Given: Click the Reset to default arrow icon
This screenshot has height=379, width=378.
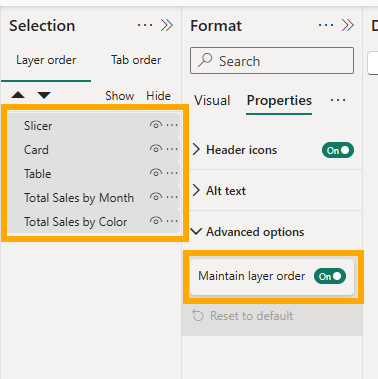Looking at the screenshot, I should [198, 315].
